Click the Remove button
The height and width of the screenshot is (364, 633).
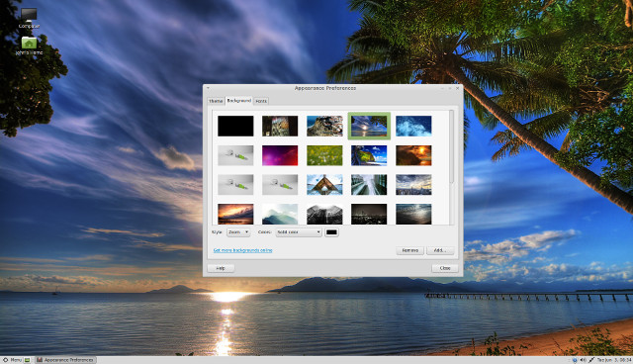(409, 250)
